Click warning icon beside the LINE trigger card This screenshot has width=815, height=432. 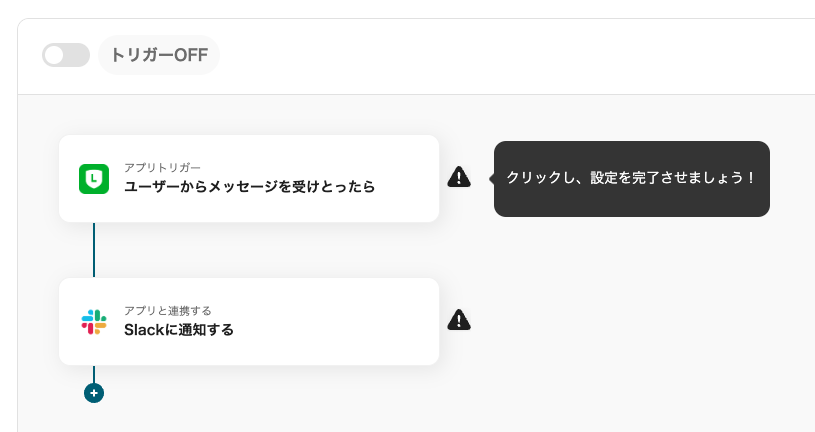[x=459, y=177]
